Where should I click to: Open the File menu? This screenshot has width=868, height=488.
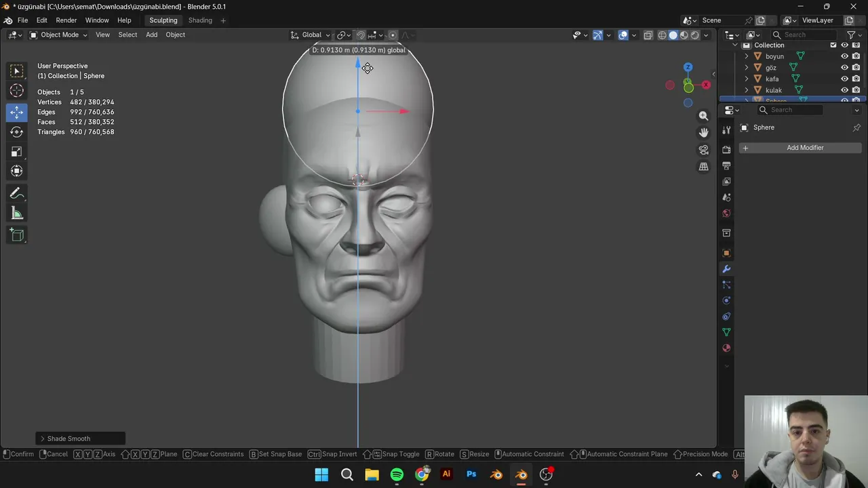(22, 20)
